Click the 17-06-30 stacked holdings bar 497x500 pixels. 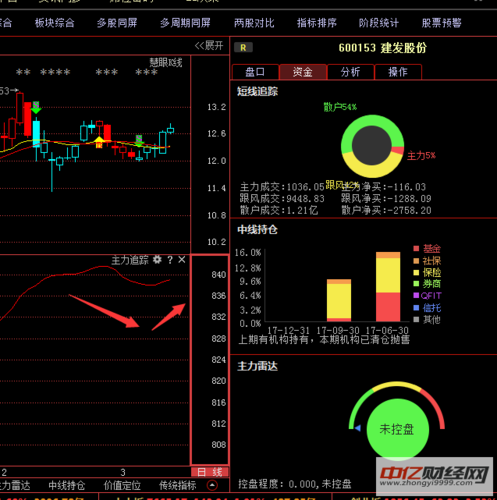388,287
